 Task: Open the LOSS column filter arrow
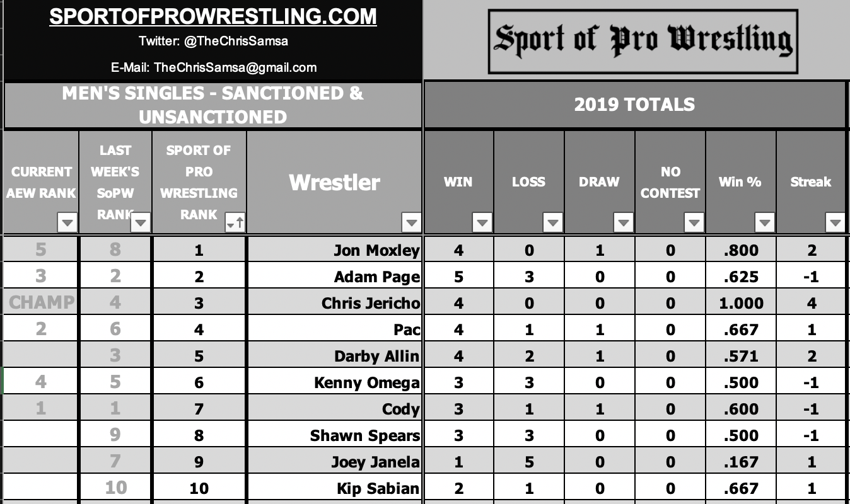[553, 222]
